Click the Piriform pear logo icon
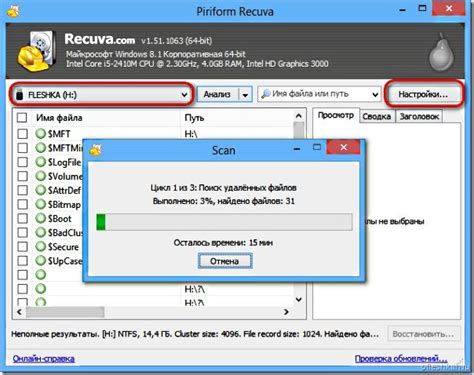 click(441, 52)
